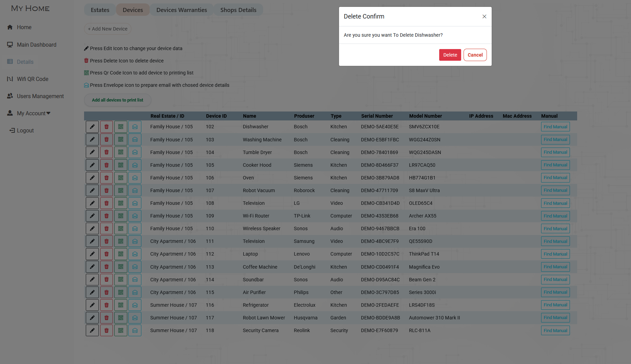Image resolution: width=631 pixels, height=364 pixels.
Task: Edit the Soundbar device
Action: coord(92,280)
